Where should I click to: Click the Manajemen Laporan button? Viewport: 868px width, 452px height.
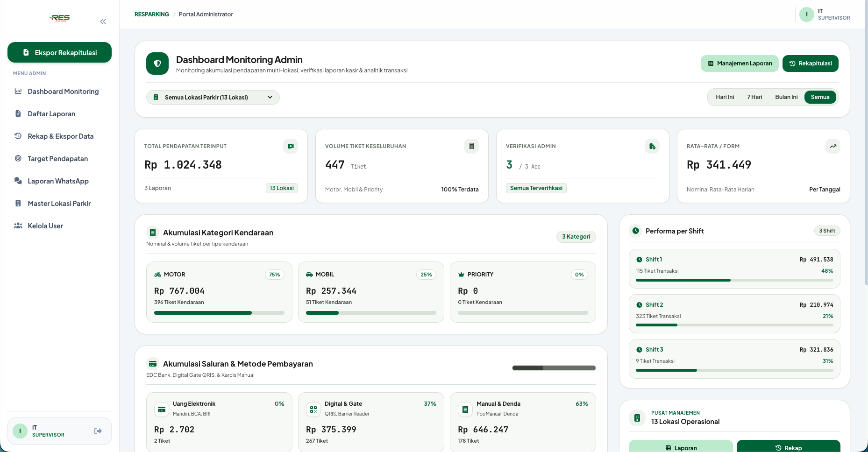point(740,64)
